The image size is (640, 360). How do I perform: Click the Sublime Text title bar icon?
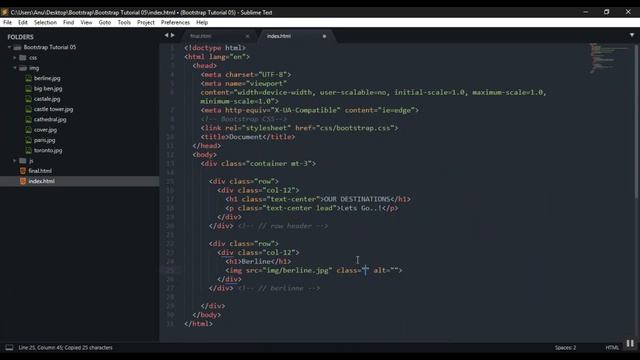[x=4, y=12]
